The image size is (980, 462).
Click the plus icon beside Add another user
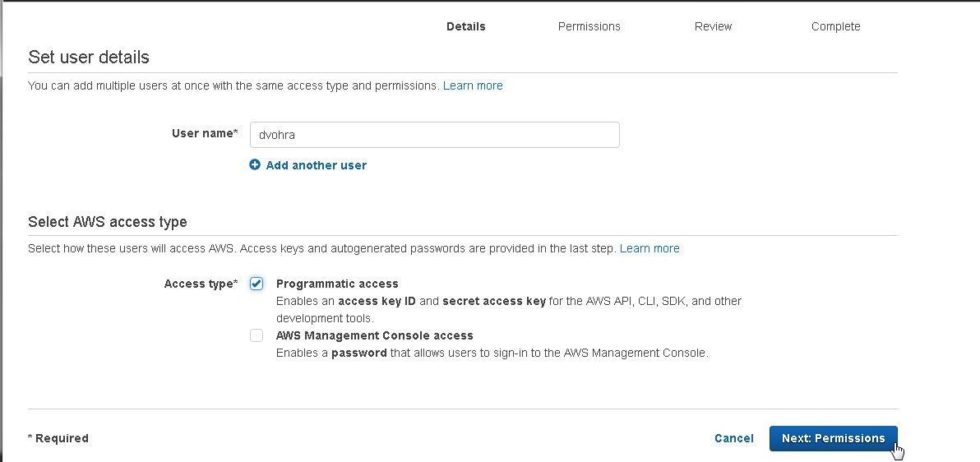tap(254, 165)
